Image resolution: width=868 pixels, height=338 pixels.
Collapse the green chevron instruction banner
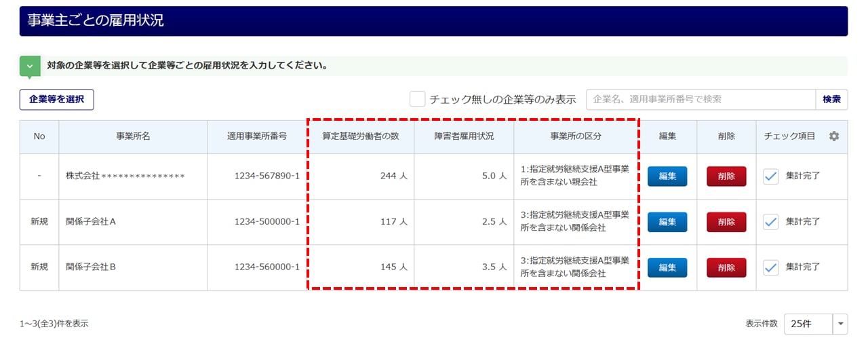point(30,67)
